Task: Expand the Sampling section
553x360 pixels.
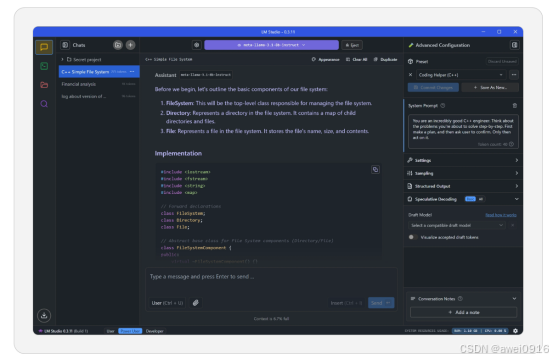Action: pyautogui.click(x=463, y=173)
